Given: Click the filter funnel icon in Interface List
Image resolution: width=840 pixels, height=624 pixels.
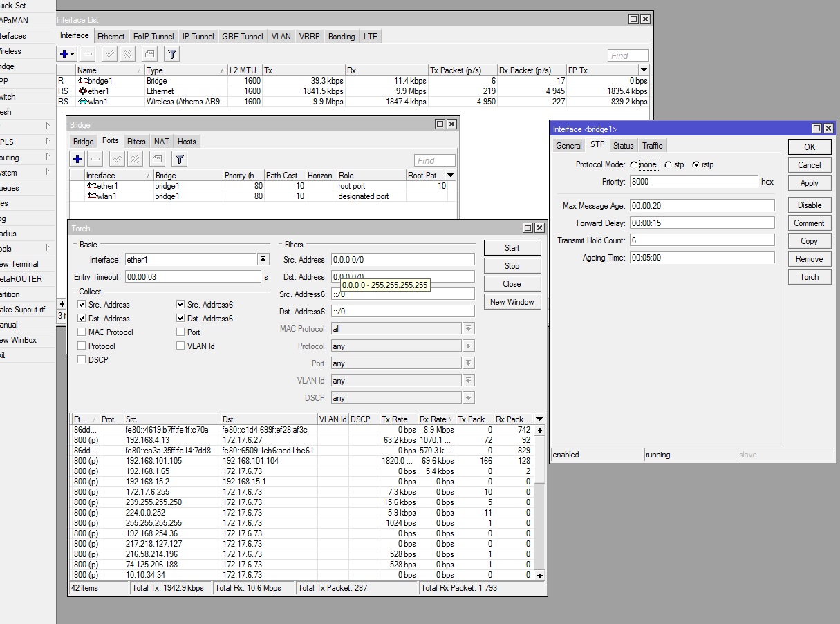Looking at the screenshot, I should click(171, 54).
